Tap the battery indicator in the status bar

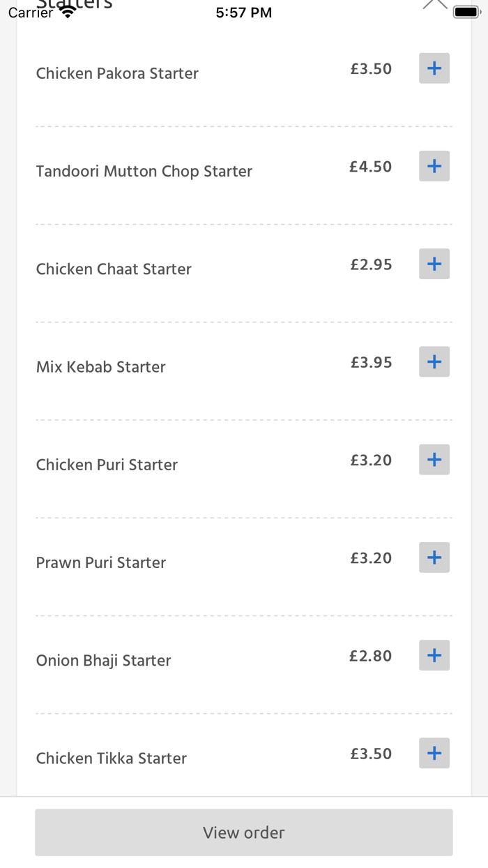(x=466, y=10)
